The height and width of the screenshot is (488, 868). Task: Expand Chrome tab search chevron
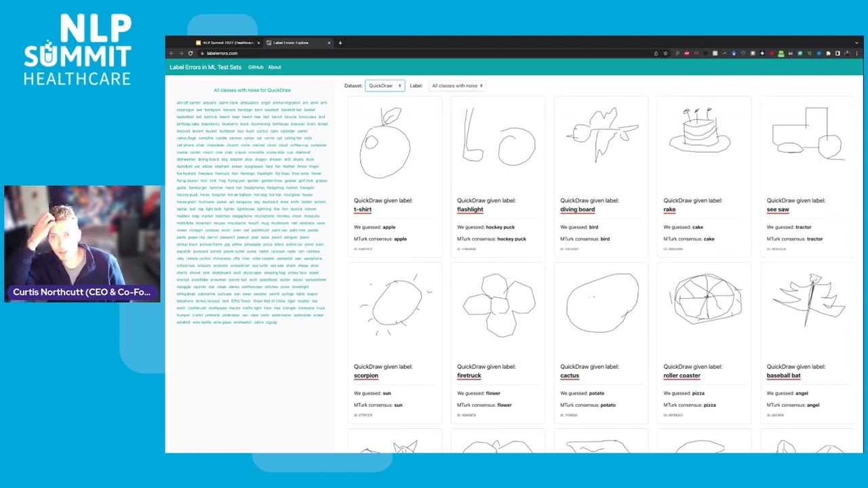tap(856, 43)
